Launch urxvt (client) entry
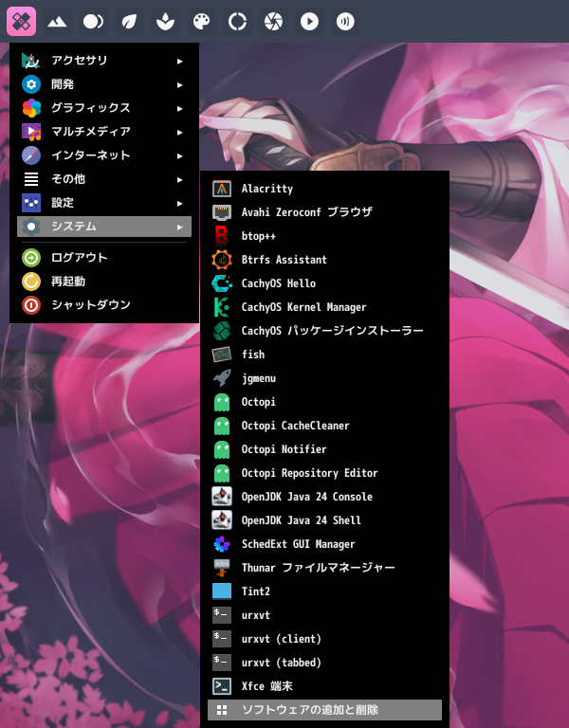569x728 pixels. tap(324, 638)
